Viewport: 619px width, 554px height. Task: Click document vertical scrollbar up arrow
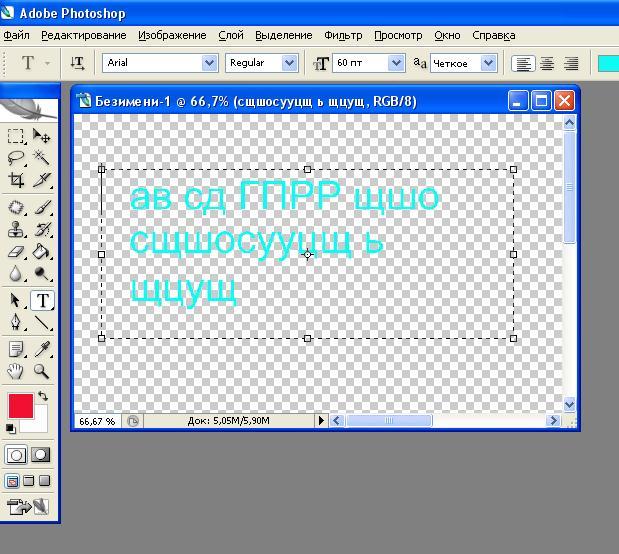click(x=569, y=123)
